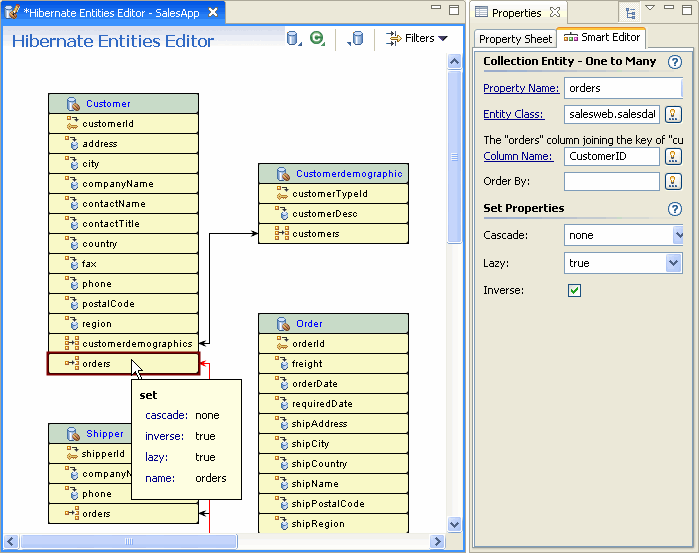Select the city property row
The width and height of the screenshot is (699, 553).
pyautogui.click(x=123, y=164)
